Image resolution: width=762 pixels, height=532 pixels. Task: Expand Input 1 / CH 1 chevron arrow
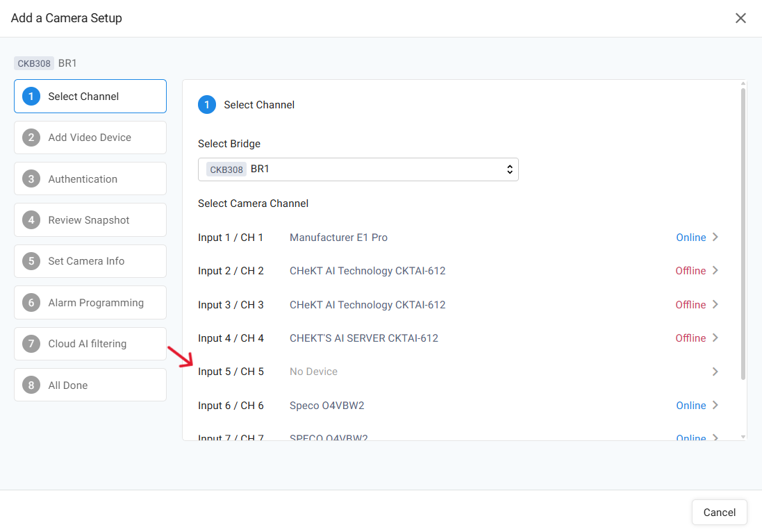715,238
